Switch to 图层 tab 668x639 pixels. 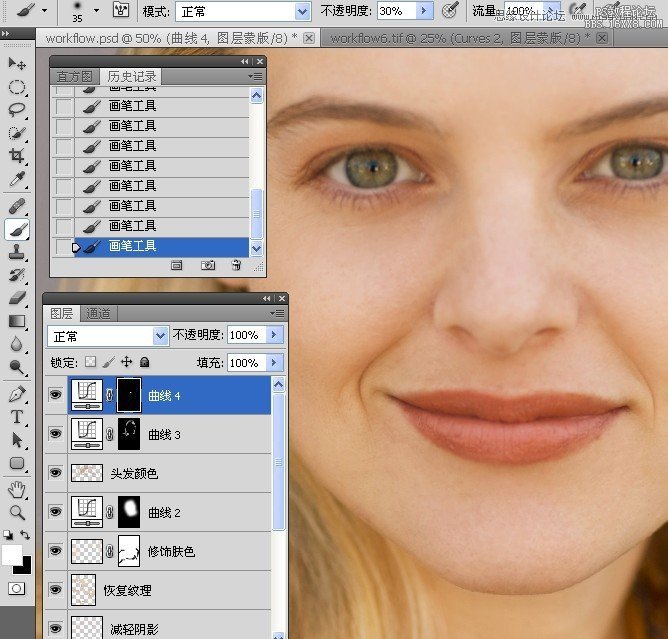click(62, 314)
